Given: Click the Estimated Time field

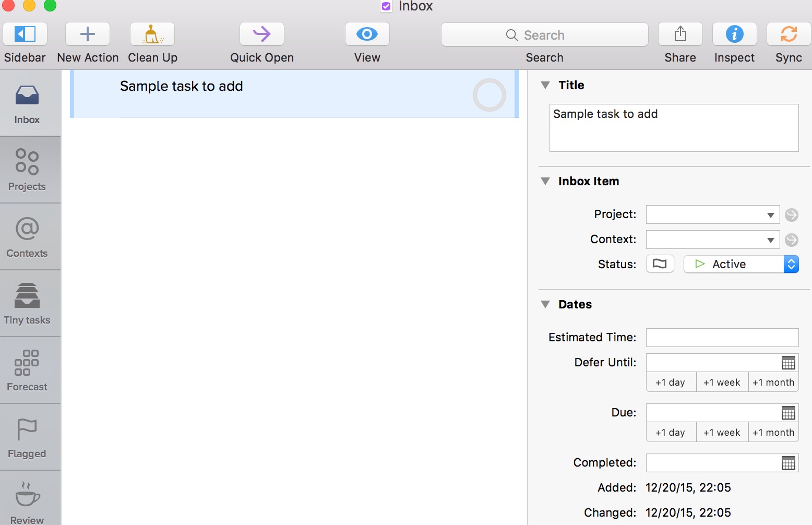Looking at the screenshot, I should tap(722, 338).
